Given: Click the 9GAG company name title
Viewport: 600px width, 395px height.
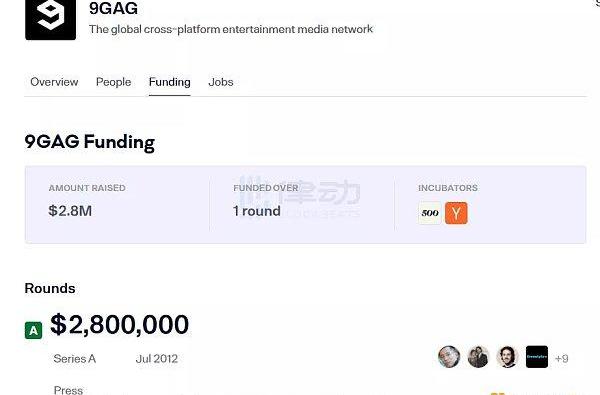Looking at the screenshot, I should [113, 8].
